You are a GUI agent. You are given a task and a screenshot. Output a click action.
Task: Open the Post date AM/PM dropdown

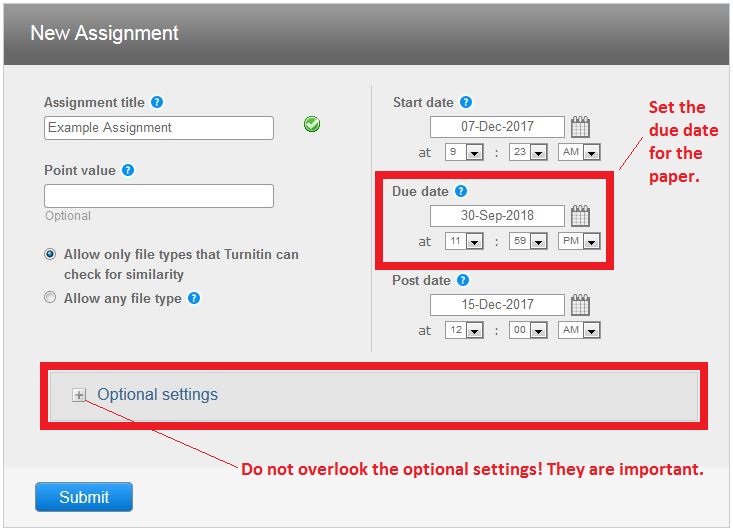tap(580, 331)
